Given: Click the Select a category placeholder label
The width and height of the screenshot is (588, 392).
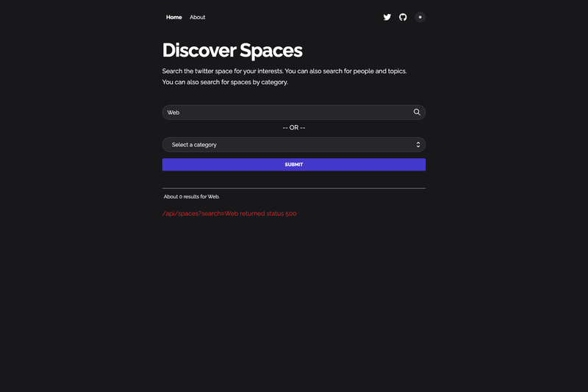Looking at the screenshot, I should click(x=194, y=145).
